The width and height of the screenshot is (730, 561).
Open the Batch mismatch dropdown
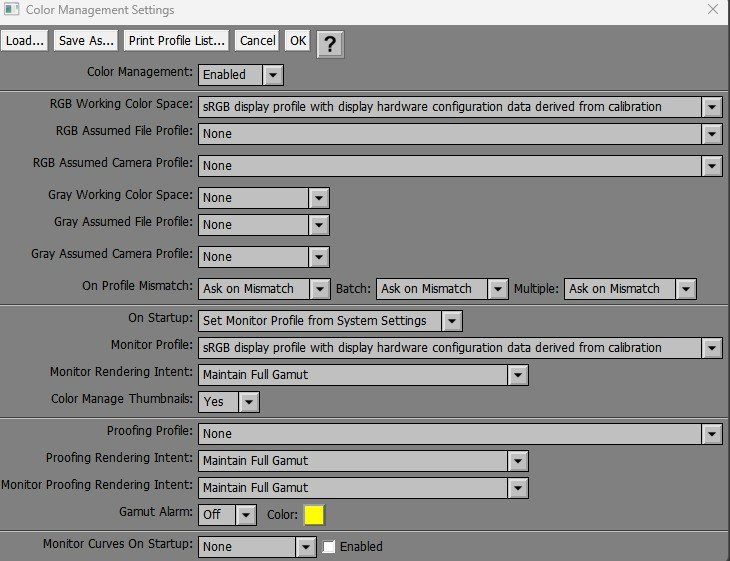[x=498, y=289]
